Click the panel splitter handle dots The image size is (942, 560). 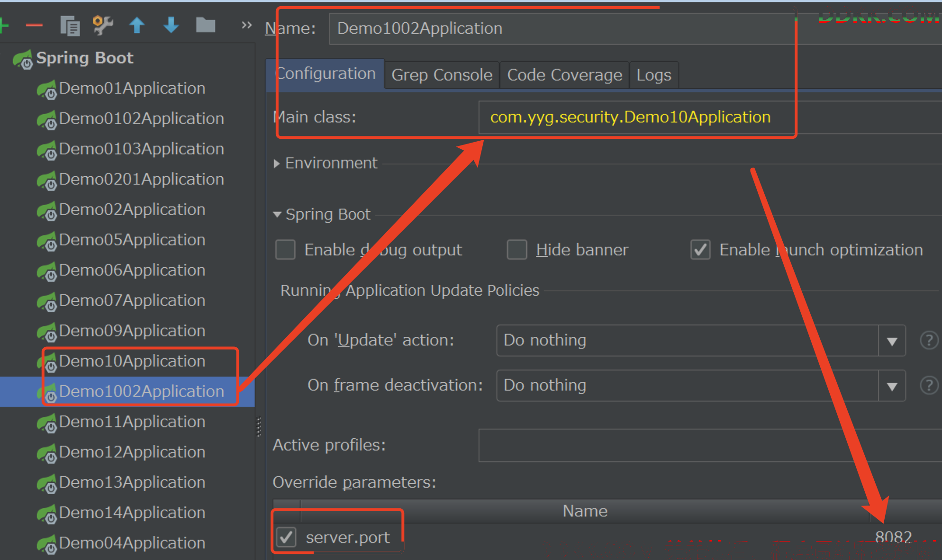[259, 426]
